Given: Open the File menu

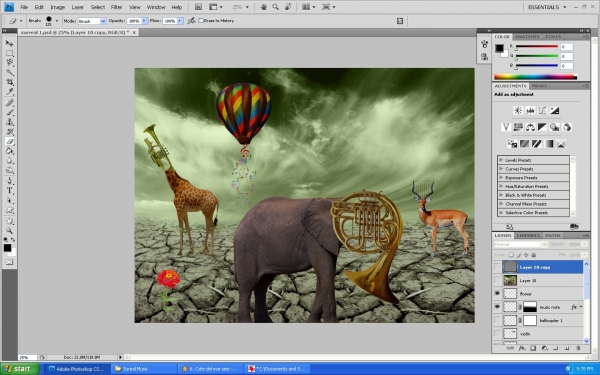Looking at the screenshot, I should pyautogui.click(x=24, y=7).
